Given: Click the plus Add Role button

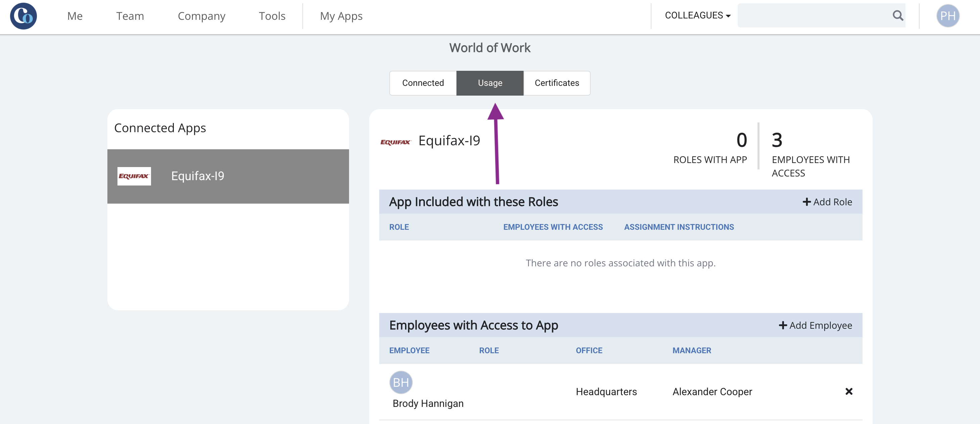Looking at the screenshot, I should 827,202.
